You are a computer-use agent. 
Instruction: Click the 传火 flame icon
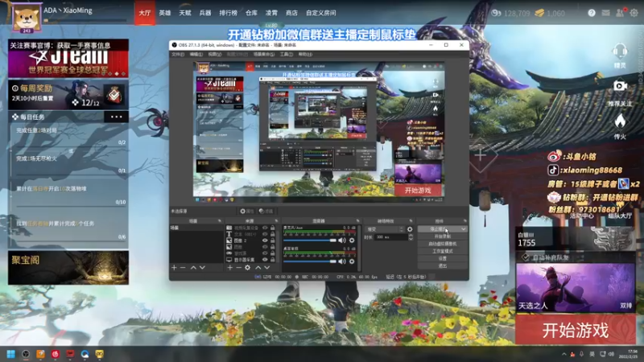620,121
